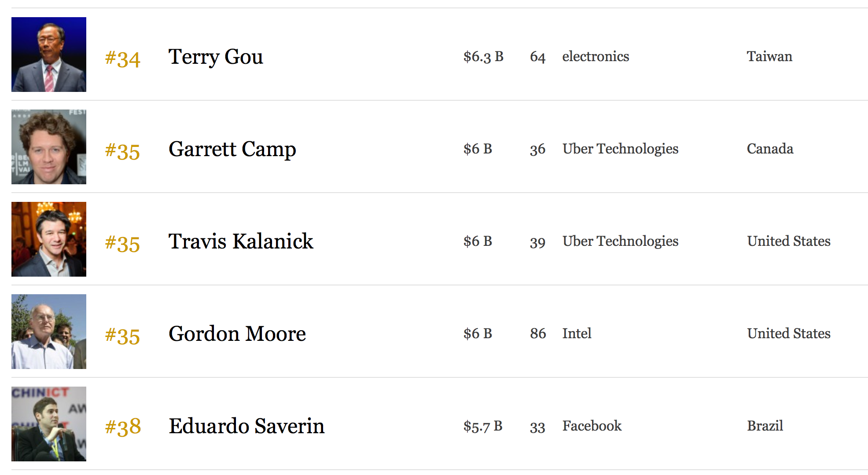Click the $6.3 B net worth value
This screenshot has width=868, height=475.
tap(483, 56)
